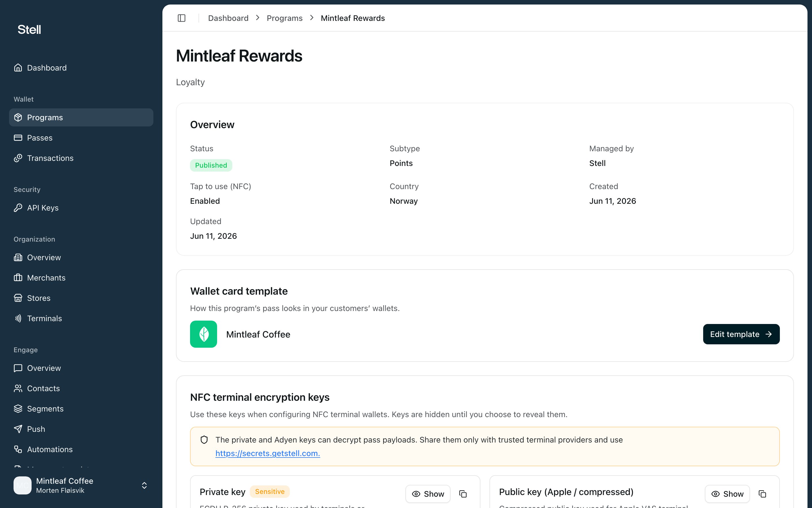This screenshot has height=508, width=812.
Task: Open Dashboard in the sidebar
Action: [x=81, y=68]
